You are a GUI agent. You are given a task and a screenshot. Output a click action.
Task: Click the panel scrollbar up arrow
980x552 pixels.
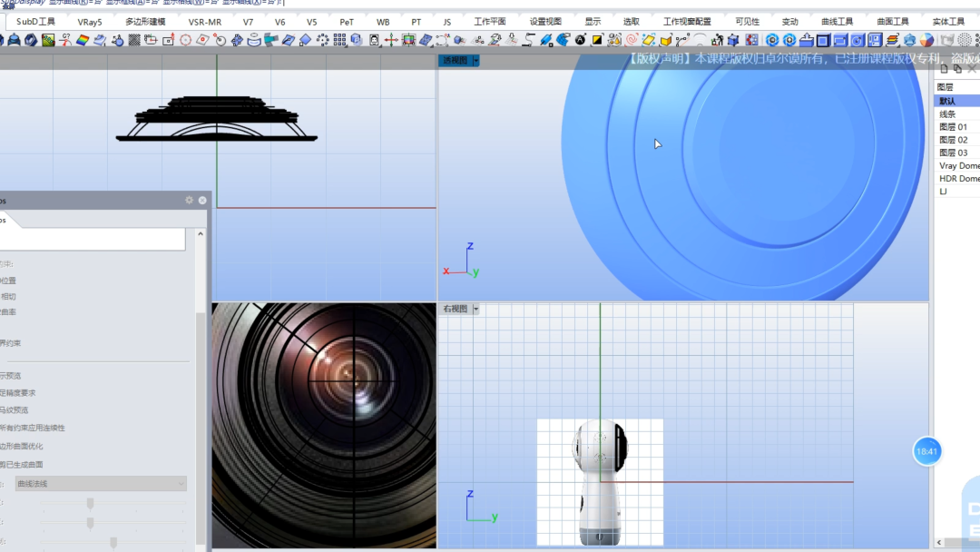coord(201,234)
